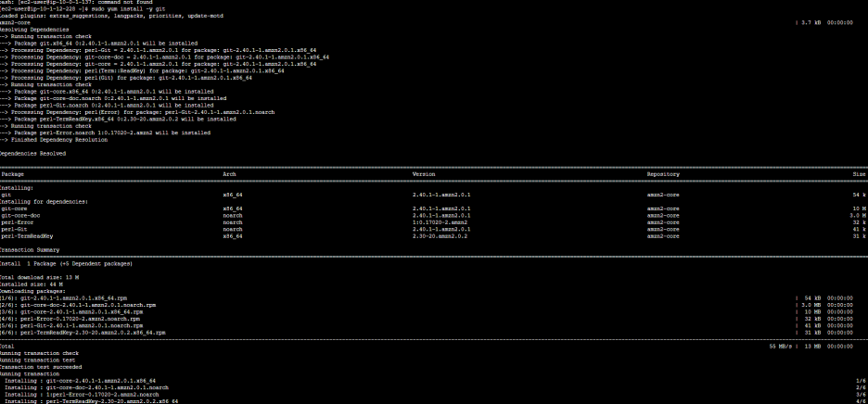
Task: Click "Install 1 Package (+5 Dependent packages)"
Action: 67,264
